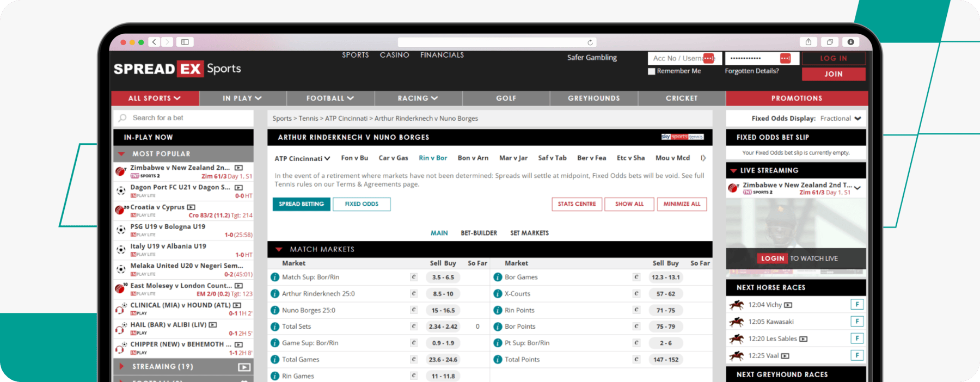This screenshot has width=980, height=382.
Task: Click the Acc No / Username field
Action: click(x=685, y=58)
